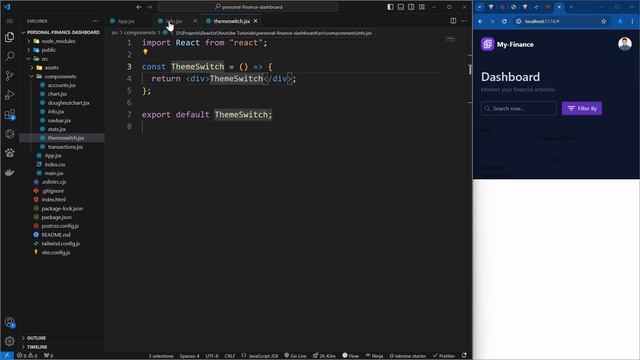Reload the localhost page in the browser

point(504,21)
